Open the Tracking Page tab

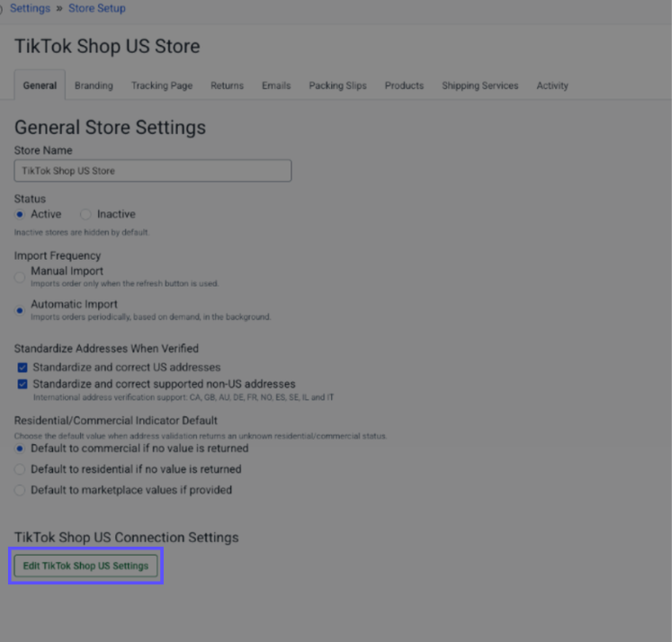(x=162, y=85)
